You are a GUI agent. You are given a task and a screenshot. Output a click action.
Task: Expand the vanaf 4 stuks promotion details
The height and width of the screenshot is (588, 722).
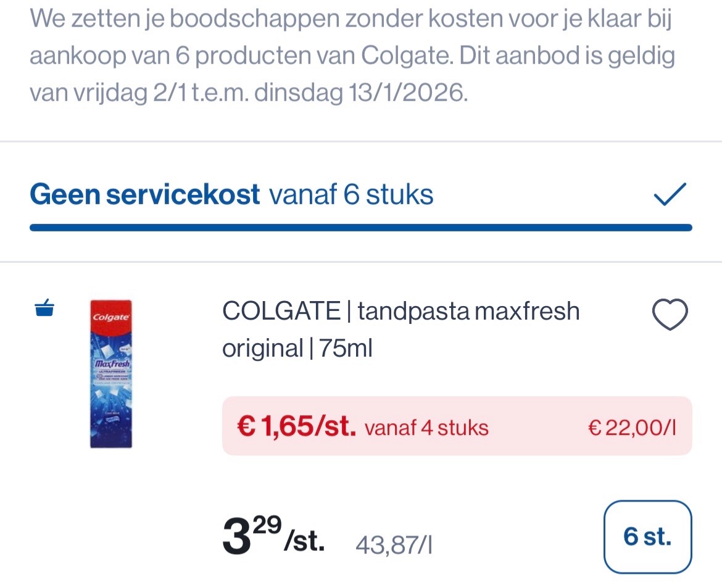(426, 428)
